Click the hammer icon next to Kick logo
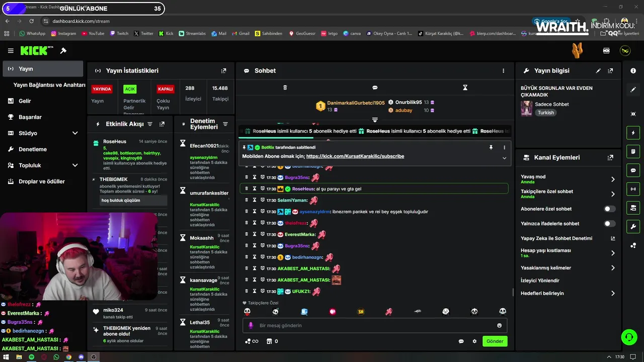Screen dimensions: 644x362 [x=63, y=51]
